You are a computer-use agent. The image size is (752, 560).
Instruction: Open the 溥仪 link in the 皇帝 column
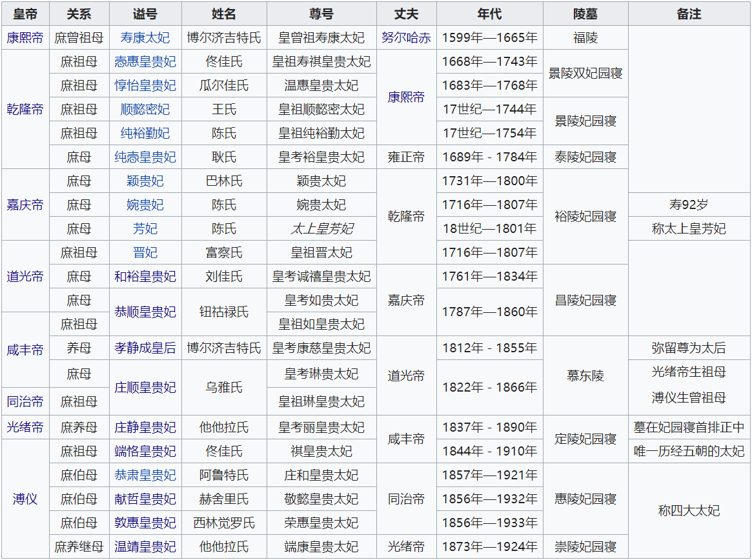click(x=25, y=499)
